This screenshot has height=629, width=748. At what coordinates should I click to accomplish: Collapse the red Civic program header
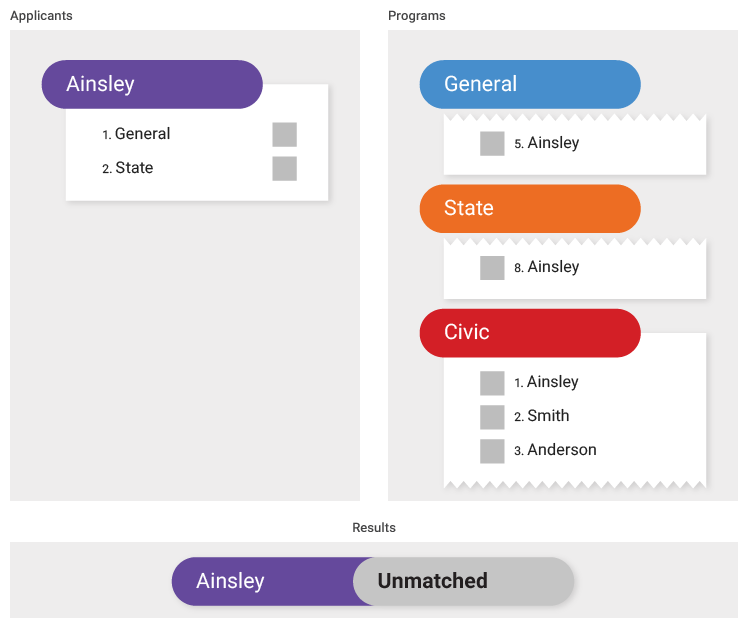[530, 333]
